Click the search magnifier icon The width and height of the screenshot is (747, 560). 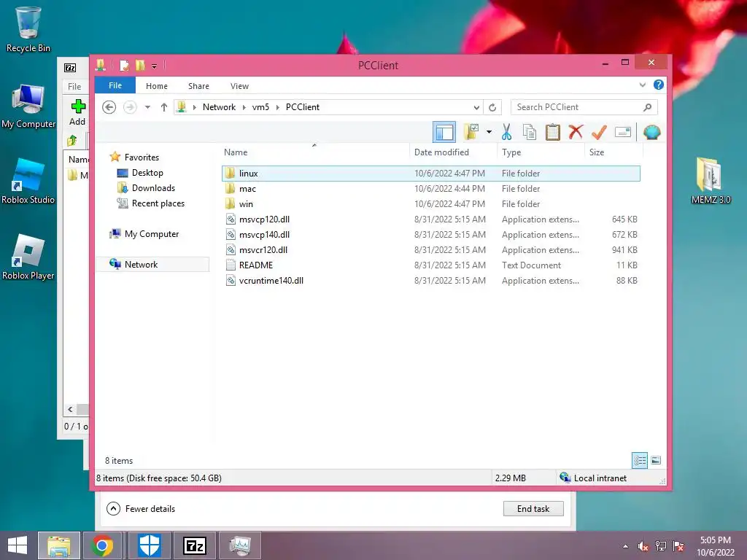tap(648, 107)
